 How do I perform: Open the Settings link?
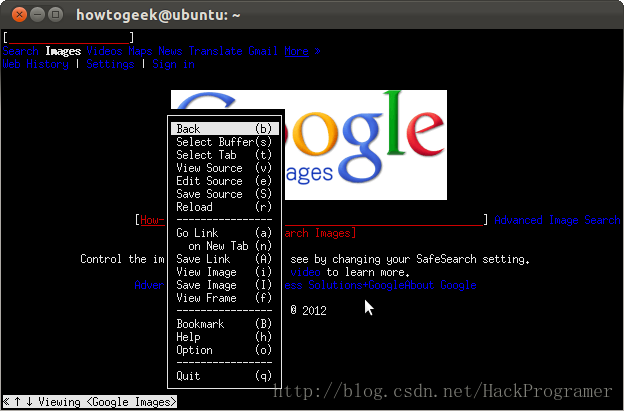pyautogui.click(x=110, y=64)
